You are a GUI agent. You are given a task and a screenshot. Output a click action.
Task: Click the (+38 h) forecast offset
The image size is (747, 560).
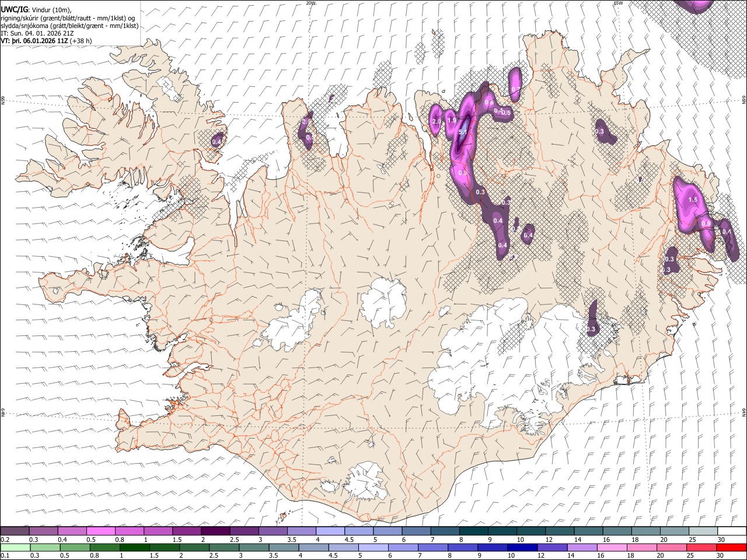click(81, 41)
